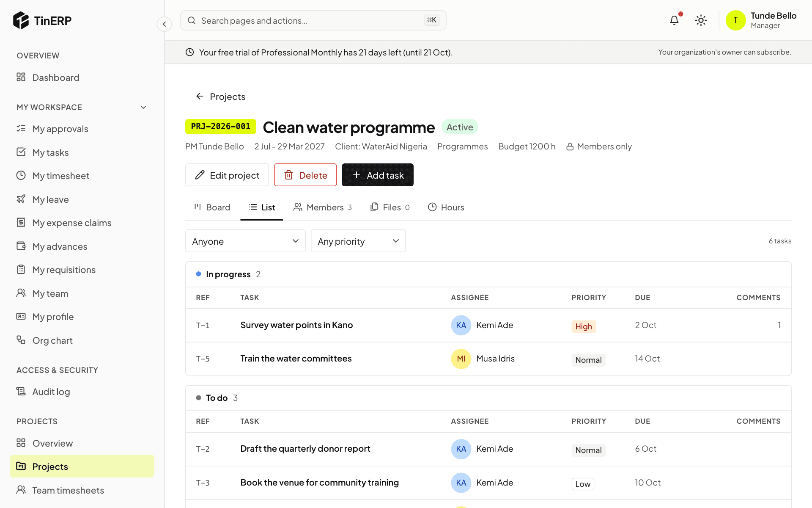Open the Survey water points in Kano task
This screenshot has width=812, height=508.
(296, 325)
